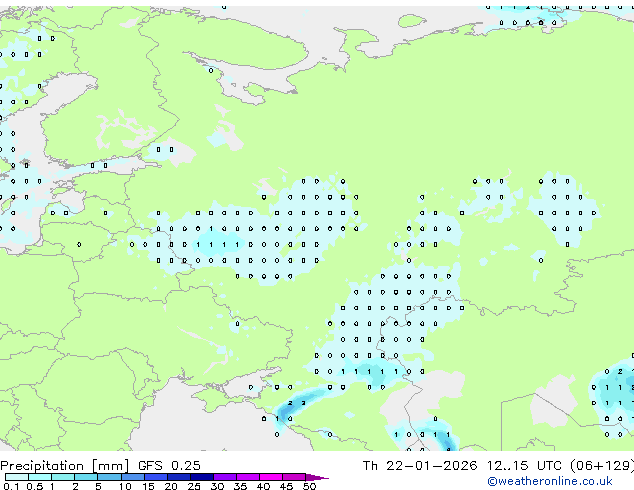634x490 pixels.
Task: Click the 5–10 mm legend color segment
Action: [109, 477]
